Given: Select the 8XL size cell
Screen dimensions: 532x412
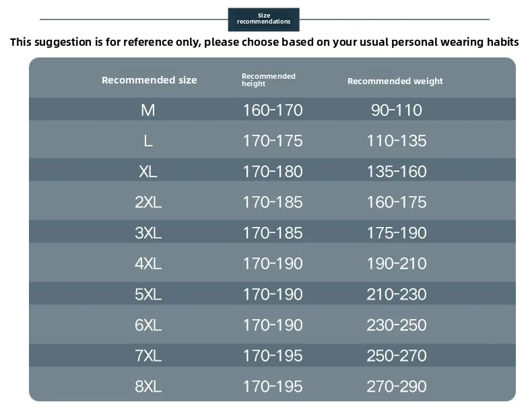Looking at the screenshot, I should tap(148, 386).
